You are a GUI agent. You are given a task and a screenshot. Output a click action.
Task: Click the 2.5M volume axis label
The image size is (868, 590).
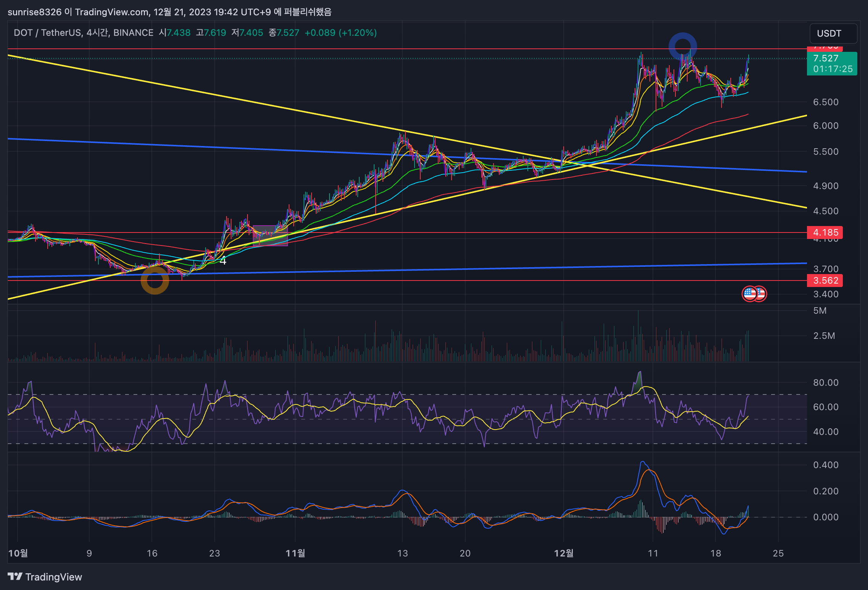(824, 336)
